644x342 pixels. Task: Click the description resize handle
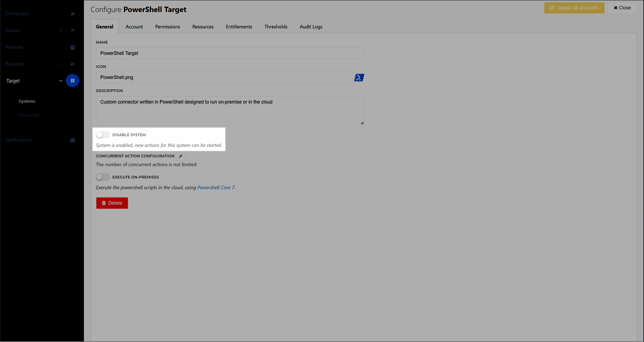coord(362,123)
